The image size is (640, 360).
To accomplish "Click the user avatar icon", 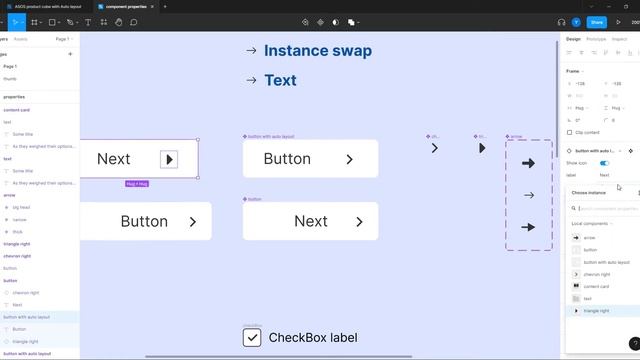I will coord(576,22).
